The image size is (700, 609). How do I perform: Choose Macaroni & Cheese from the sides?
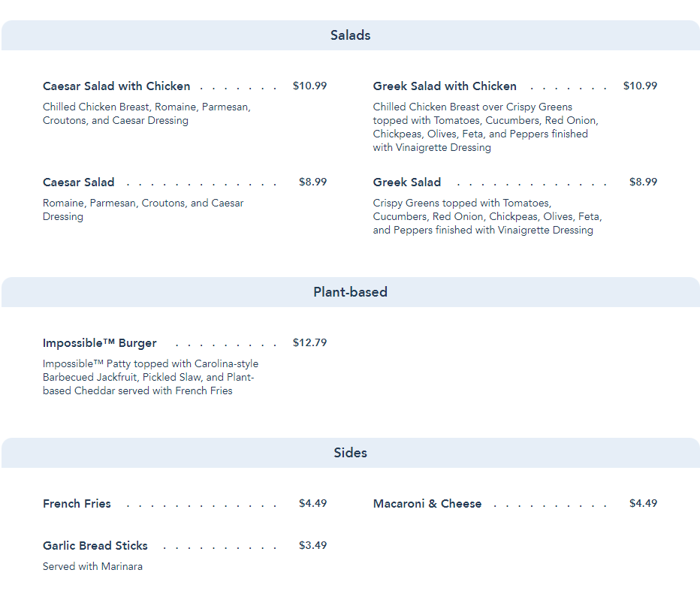427,504
